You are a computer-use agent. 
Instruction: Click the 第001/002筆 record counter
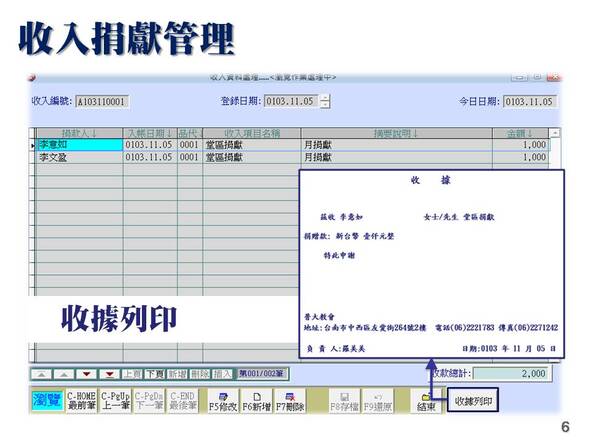click(262, 374)
